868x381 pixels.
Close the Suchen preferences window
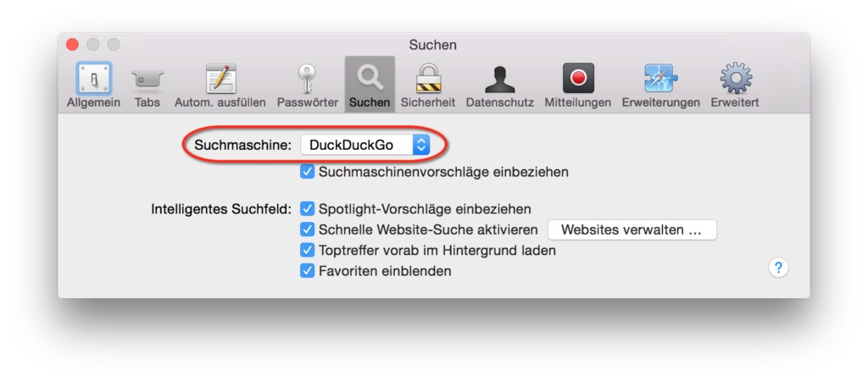tap(73, 45)
